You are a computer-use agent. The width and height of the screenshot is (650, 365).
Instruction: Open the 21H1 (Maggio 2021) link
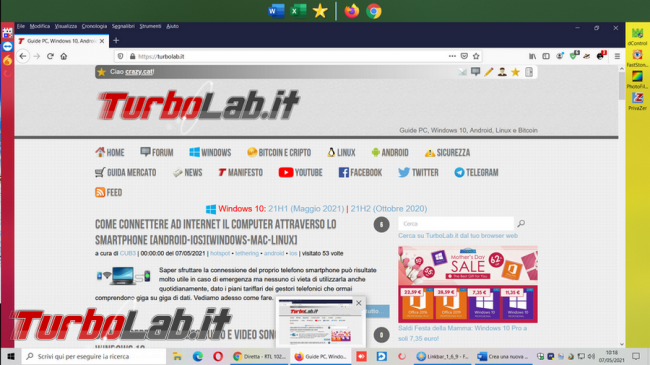point(306,209)
